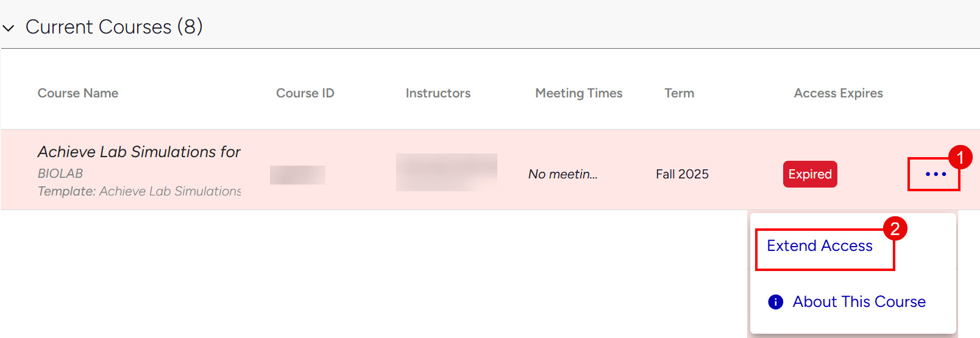Screen dimensions: 980x338
Task: Click the info icon beside About This Course
Action: 775,302
